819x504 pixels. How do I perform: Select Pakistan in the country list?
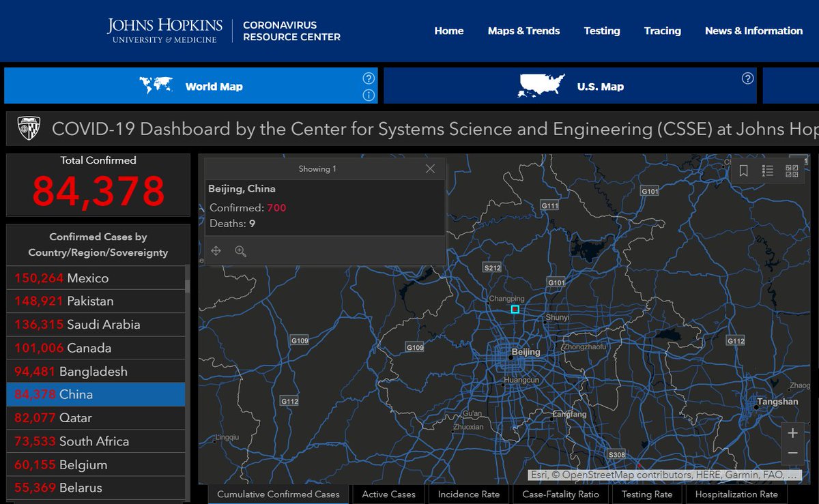(96, 301)
